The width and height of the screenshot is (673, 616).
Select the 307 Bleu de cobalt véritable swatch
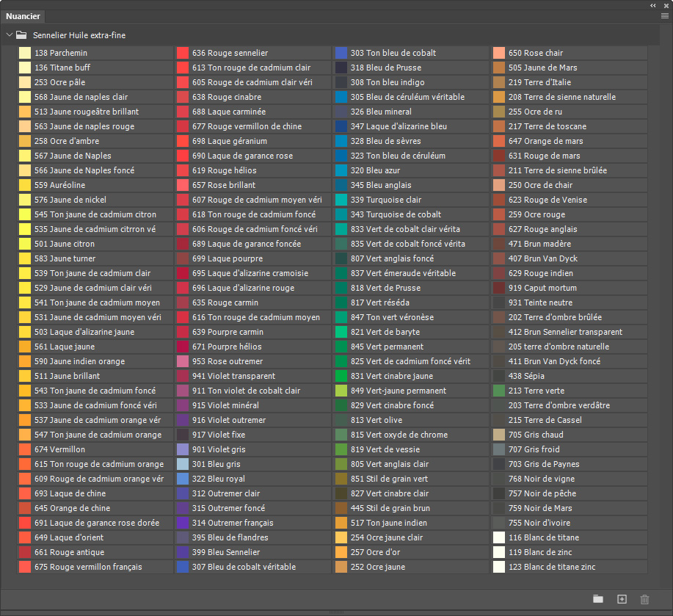click(x=183, y=567)
